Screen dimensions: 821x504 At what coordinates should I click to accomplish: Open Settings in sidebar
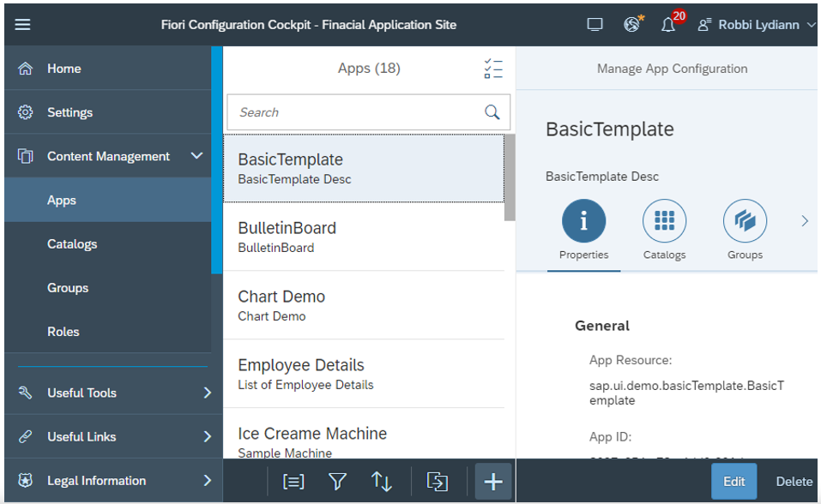108,112
